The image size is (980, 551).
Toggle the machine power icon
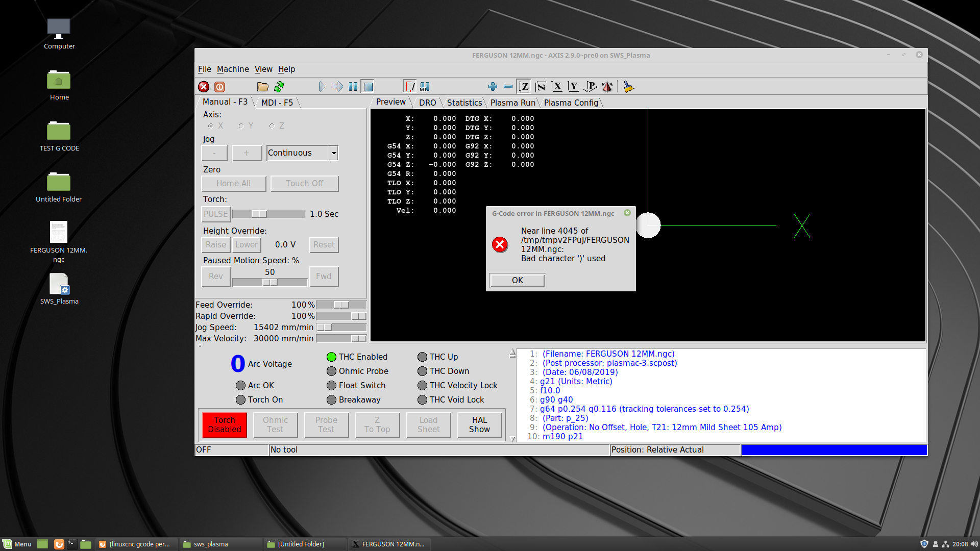[219, 87]
